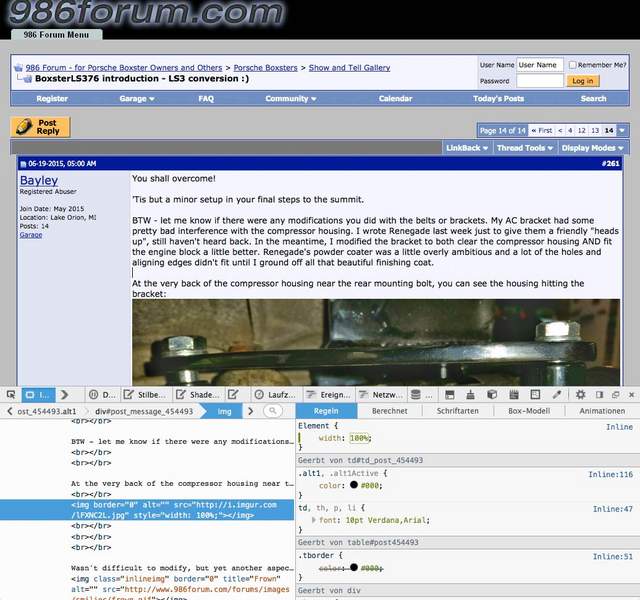Dock devtools to side of window
Viewport: 640px width, 600px height.
click(x=599, y=395)
